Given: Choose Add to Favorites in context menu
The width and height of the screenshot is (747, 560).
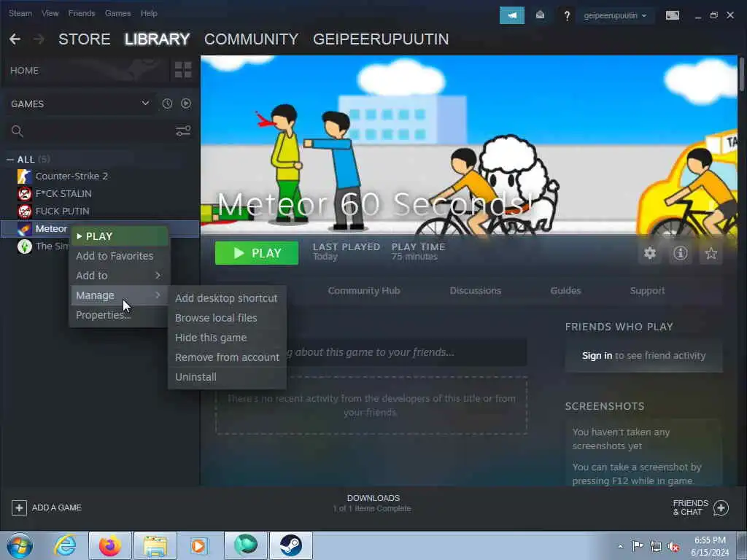Looking at the screenshot, I should click(119, 256).
